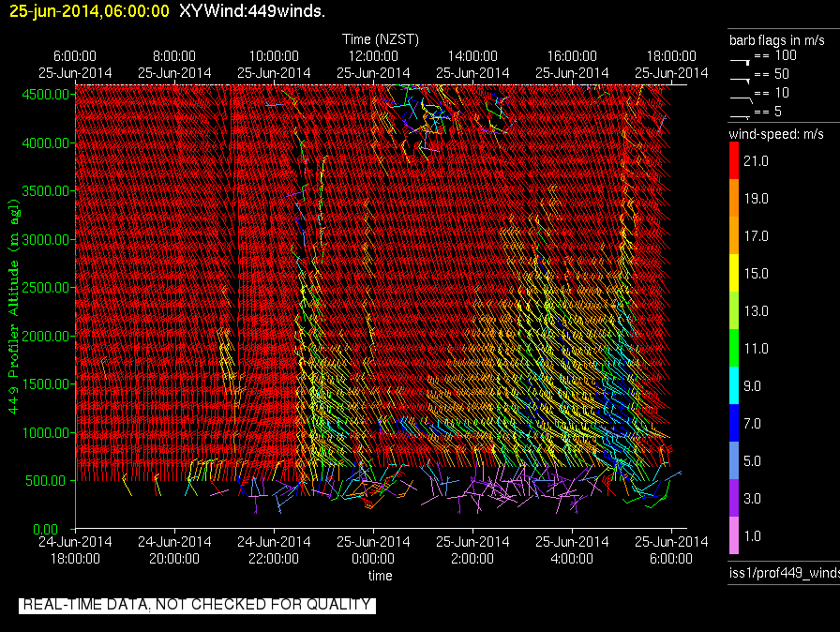
Task: Click the Time (NZST) axis label
Action: click(381, 39)
